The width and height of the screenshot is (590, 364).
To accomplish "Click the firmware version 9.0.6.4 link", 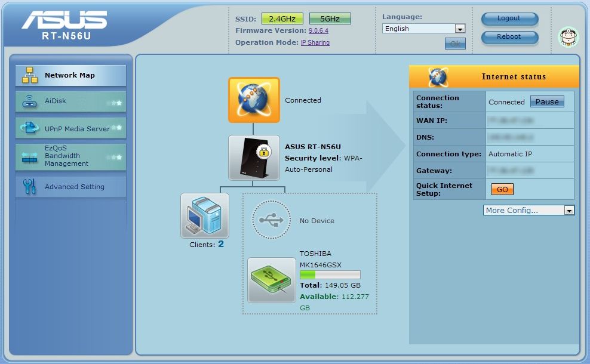I will [x=318, y=30].
